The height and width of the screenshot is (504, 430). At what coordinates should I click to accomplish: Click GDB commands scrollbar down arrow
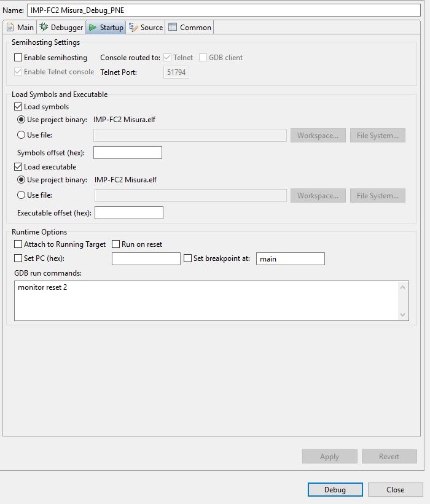coord(402,315)
